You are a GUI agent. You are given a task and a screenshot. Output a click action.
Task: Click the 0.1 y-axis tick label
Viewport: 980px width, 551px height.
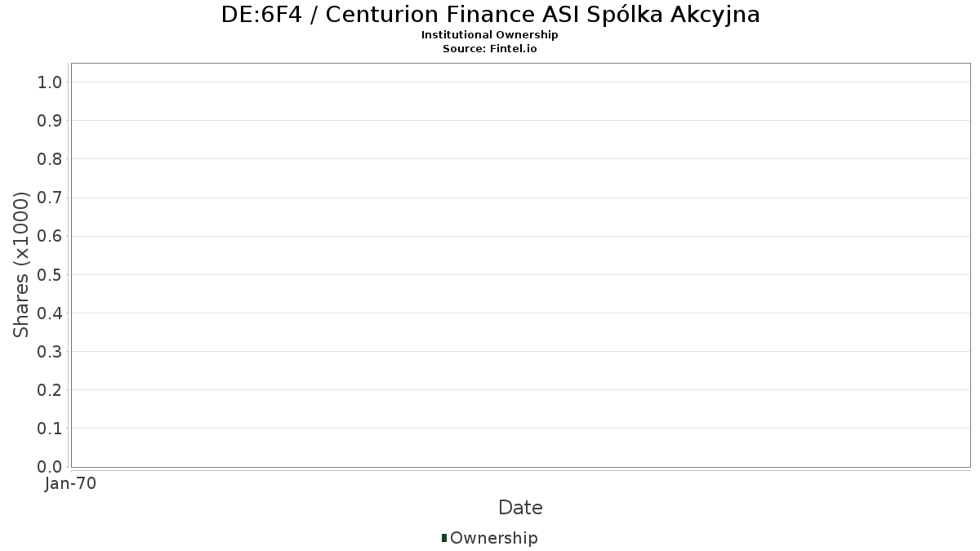pos(50,429)
